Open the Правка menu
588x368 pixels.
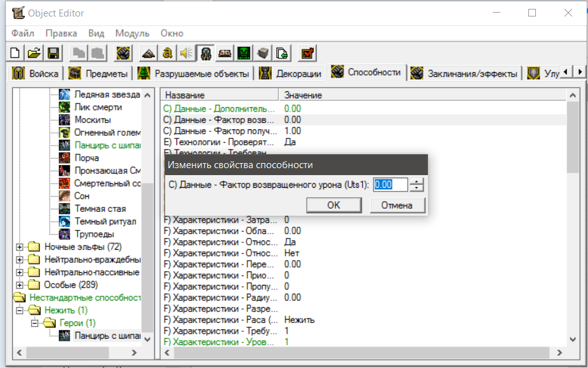coord(61,34)
